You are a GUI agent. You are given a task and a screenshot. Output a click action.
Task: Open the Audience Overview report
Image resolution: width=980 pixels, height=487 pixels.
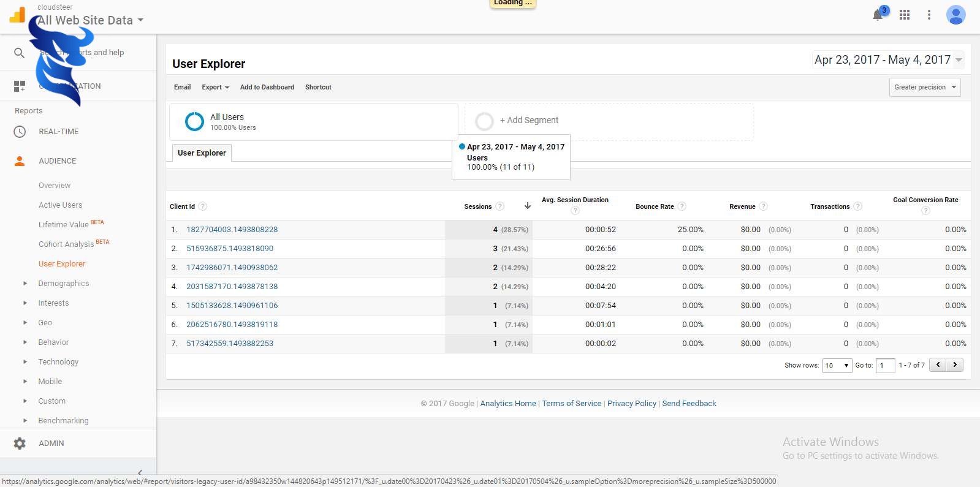(x=55, y=186)
